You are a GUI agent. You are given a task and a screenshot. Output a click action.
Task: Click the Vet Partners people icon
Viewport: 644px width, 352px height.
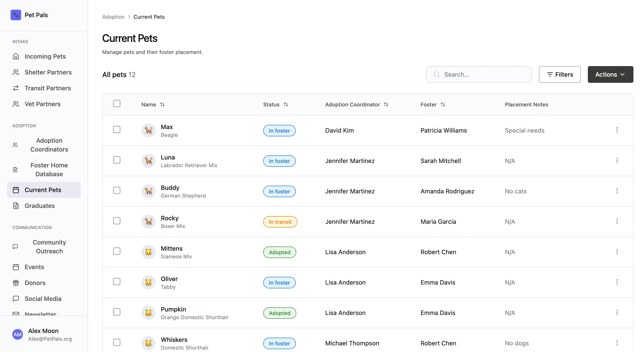[x=16, y=104]
